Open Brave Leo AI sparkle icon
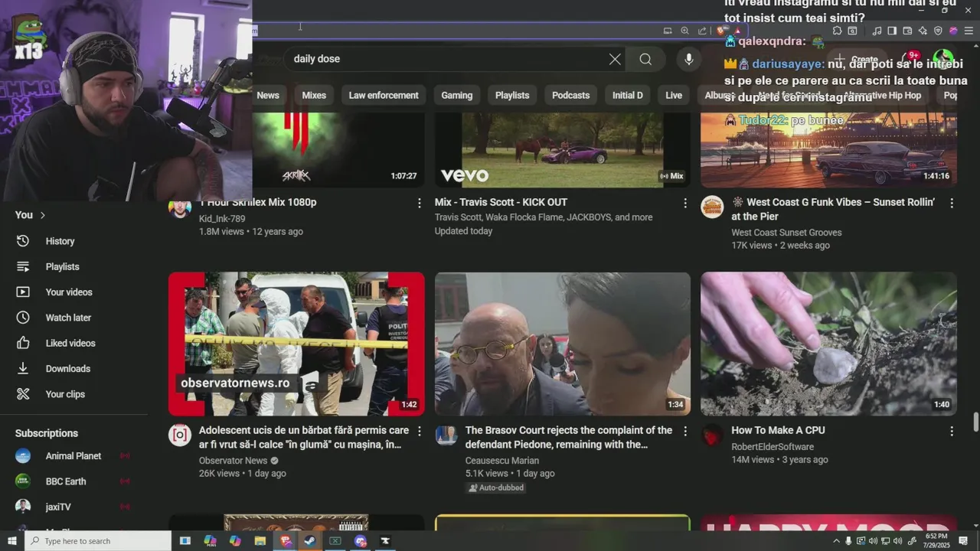 pos(923,31)
